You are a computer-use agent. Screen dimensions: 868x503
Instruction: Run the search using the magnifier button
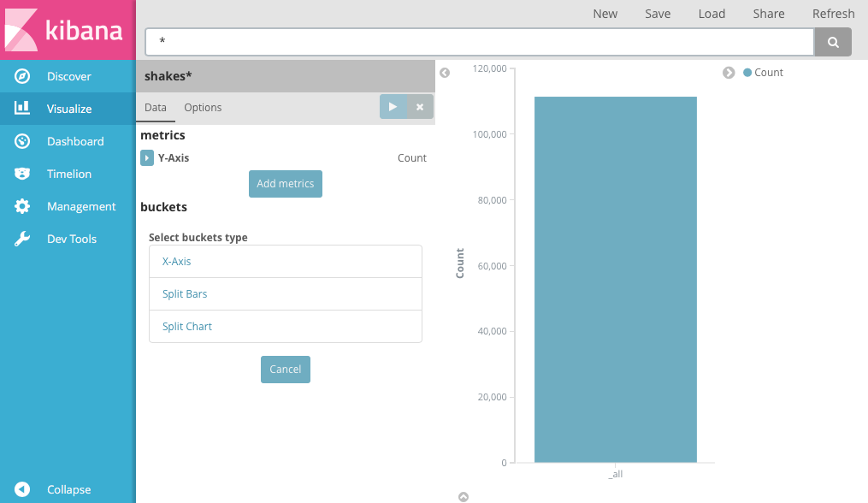(832, 41)
